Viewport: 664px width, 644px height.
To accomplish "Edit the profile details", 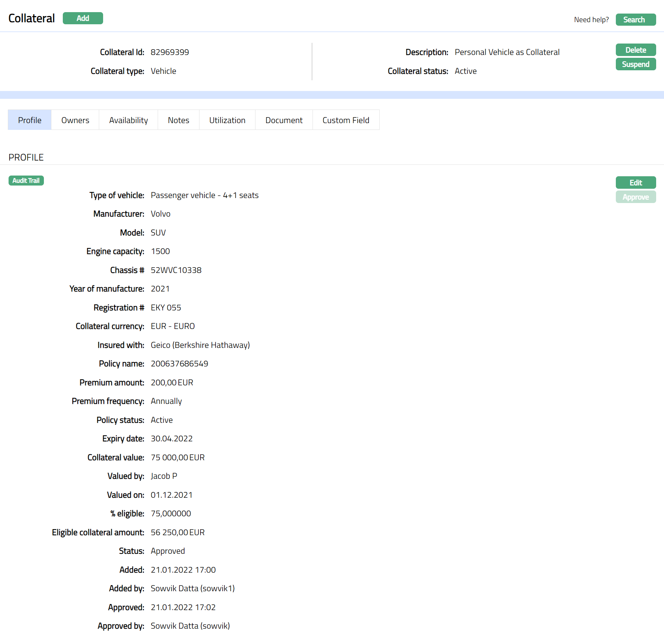I will point(635,183).
